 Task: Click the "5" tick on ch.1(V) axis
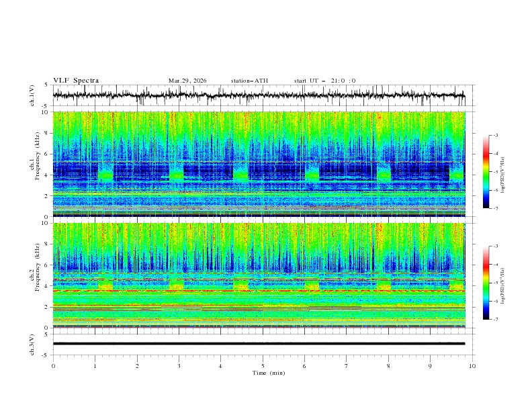point(46,85)
